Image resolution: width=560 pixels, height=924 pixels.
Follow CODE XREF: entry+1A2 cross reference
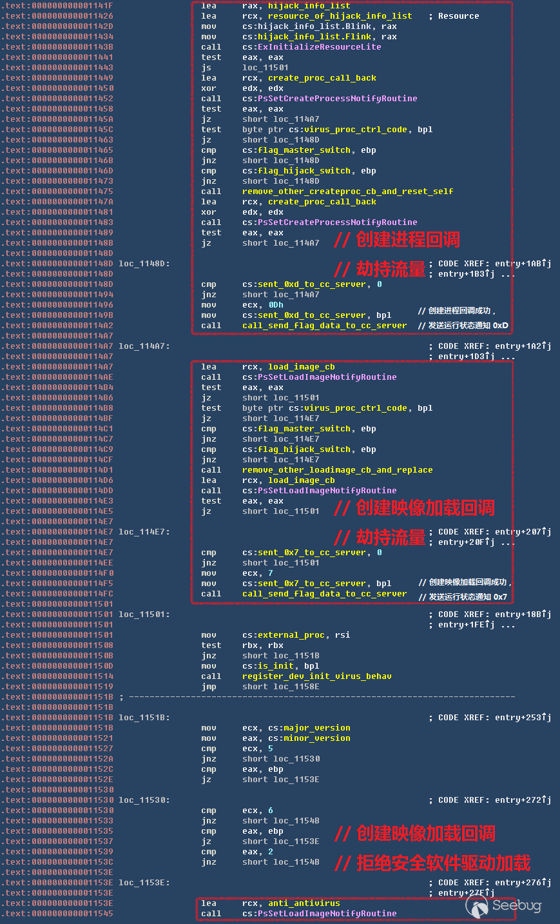[495, 346]
